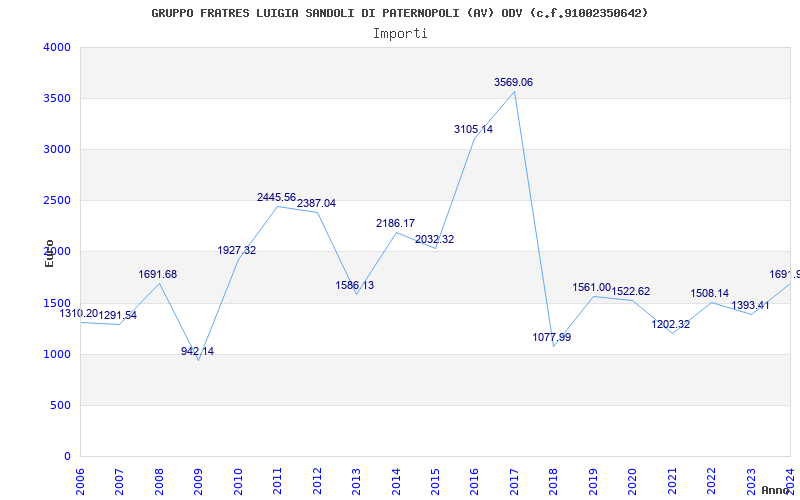Click the x-axis year 2008
Screen dimensions: 800x500
(x=159, y=481)
